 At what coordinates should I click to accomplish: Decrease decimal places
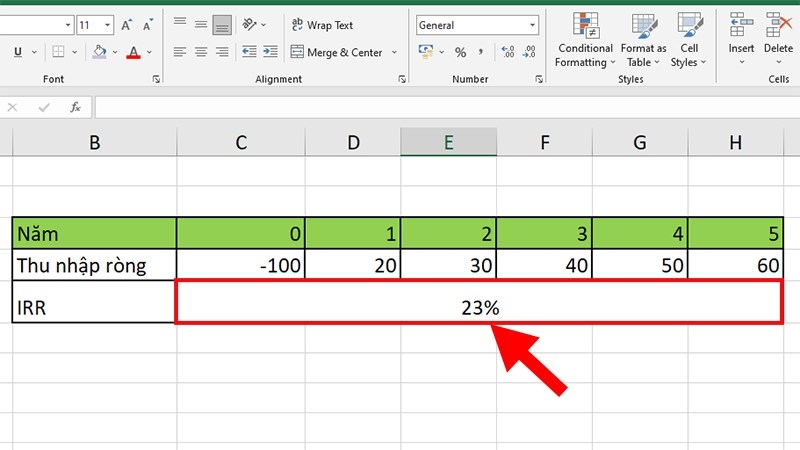pyautogui.click(x=529, y=52)
